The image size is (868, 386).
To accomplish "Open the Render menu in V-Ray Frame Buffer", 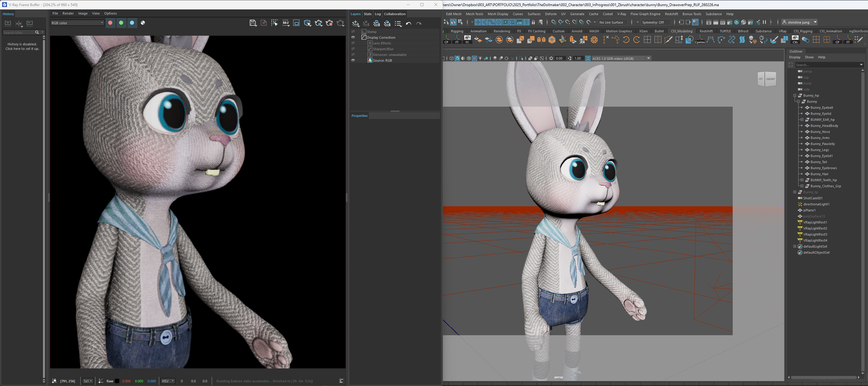I will click(x=68, y=14).
